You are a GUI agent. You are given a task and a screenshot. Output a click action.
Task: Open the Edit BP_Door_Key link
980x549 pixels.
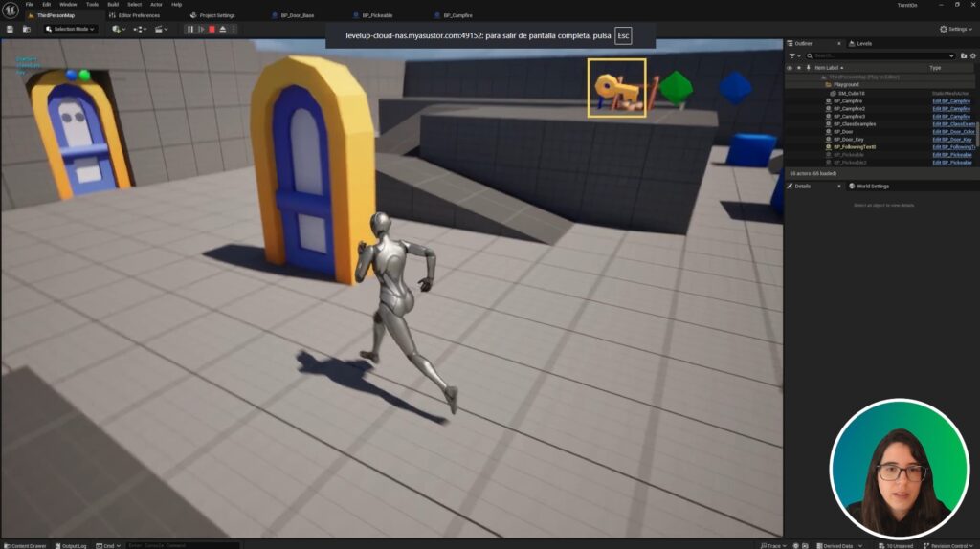[952, 140]
